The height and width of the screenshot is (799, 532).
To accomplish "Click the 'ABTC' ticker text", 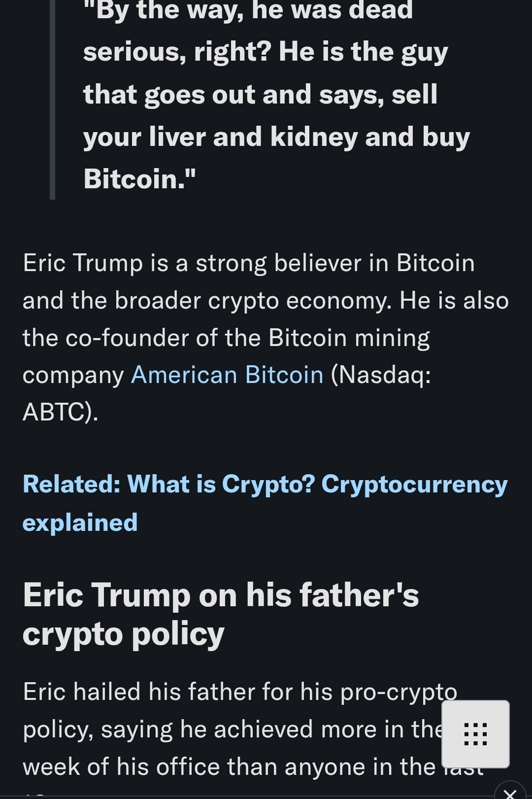I will point(53,412).
